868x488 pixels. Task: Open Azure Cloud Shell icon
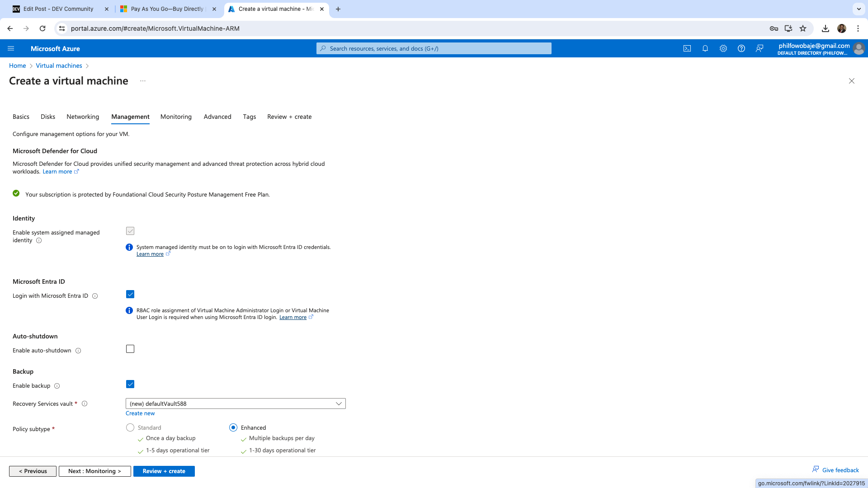(x=687, y=48)
